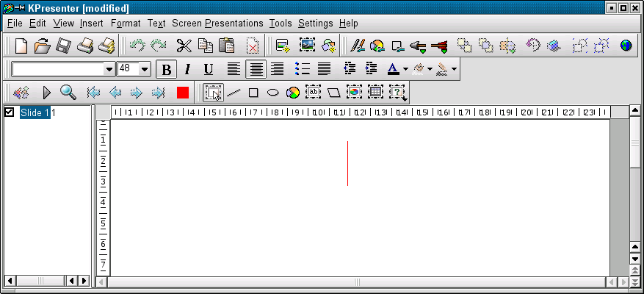Open the Tools menu
The height and width of the screenshot is (294, 644).
(281, 24)
